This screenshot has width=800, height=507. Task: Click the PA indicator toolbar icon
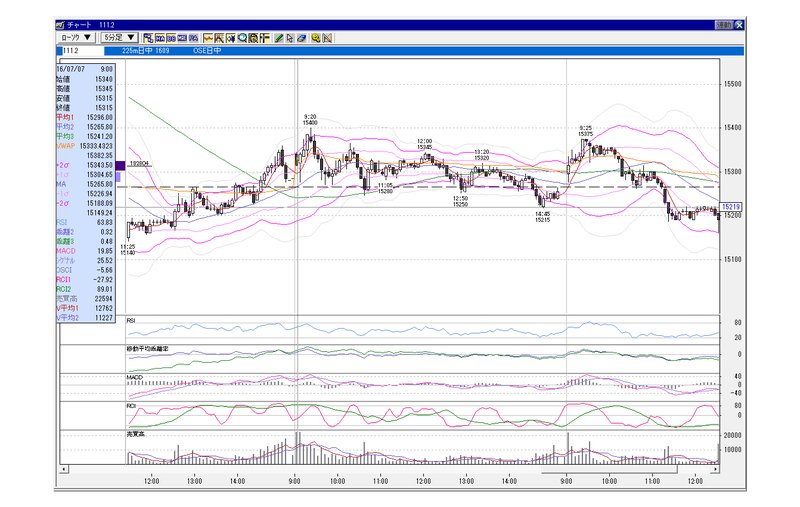(193, 38)
